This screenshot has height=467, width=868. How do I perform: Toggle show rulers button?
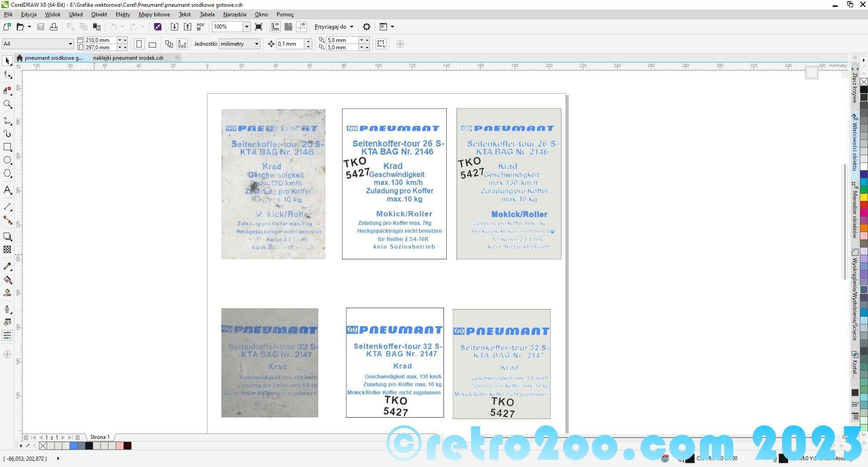coord(275,27)
